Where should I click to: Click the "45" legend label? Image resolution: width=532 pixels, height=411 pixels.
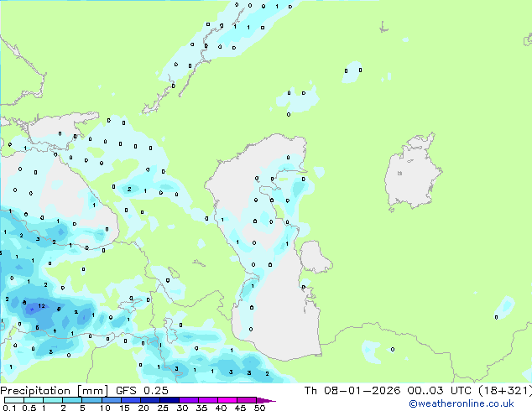pos(240,408)
